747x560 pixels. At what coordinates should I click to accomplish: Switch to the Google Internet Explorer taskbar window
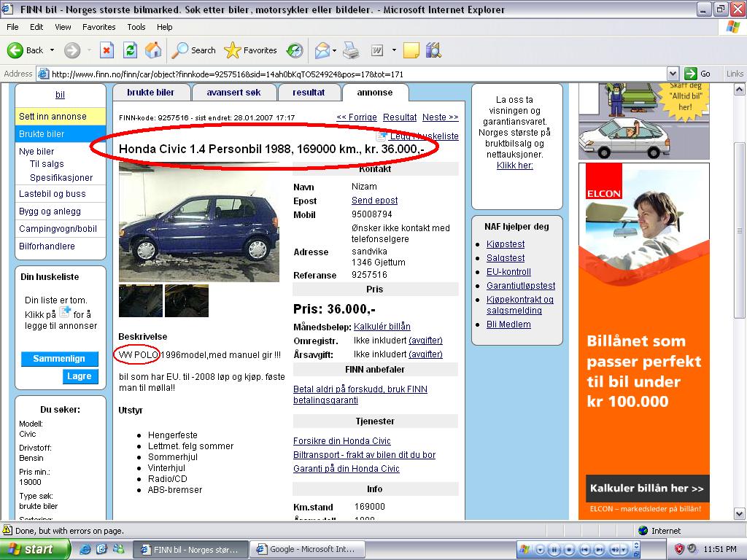309,549
